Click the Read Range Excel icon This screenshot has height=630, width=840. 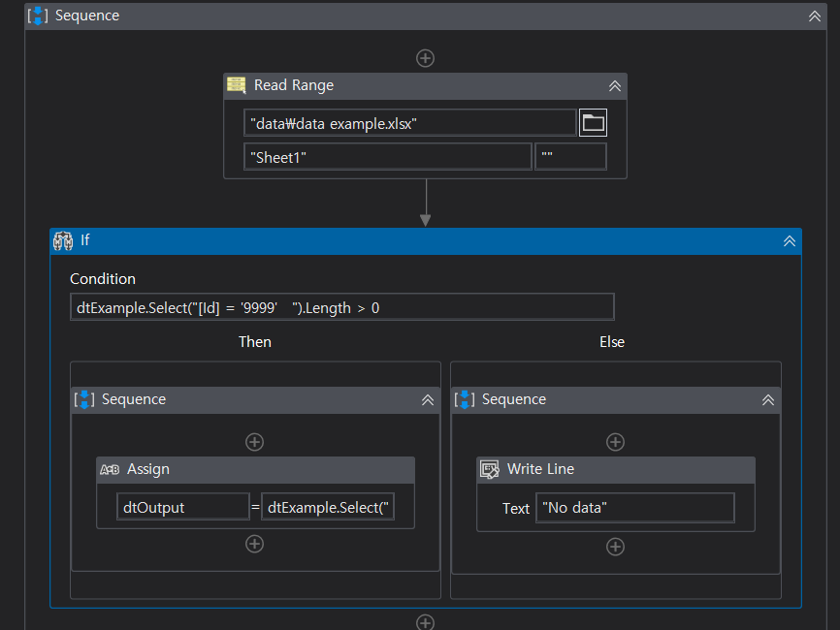[x=237, y=85]
